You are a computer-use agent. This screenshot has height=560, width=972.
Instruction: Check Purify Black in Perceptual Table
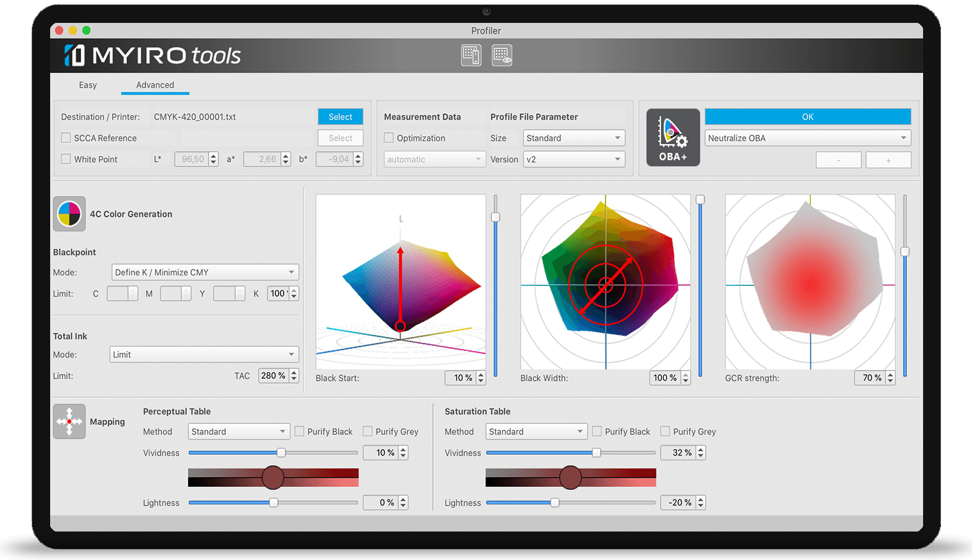(300, 431)
